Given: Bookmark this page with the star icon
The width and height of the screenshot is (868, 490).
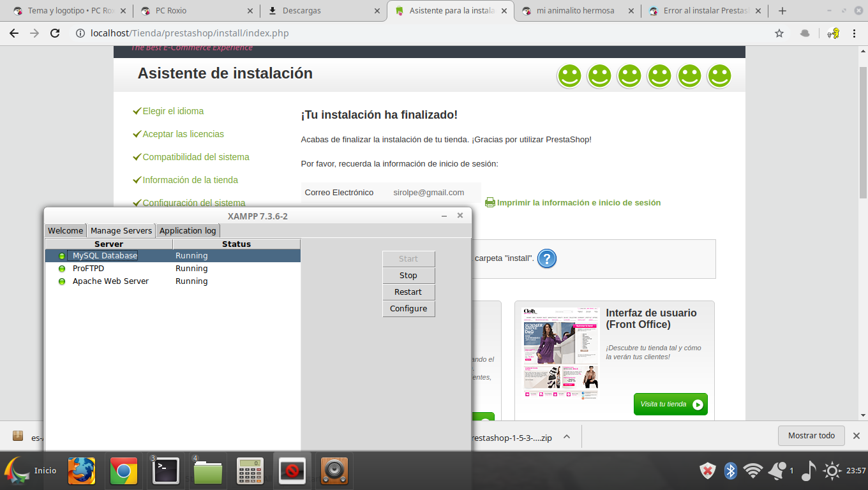Looking at the screenshot, I should tap(779, 33).
